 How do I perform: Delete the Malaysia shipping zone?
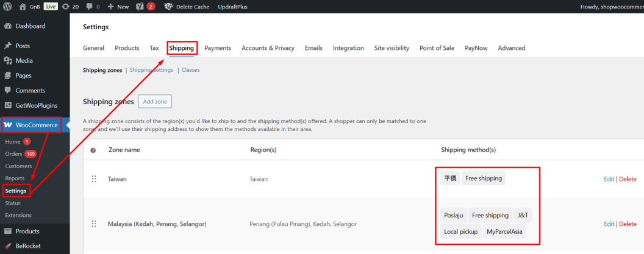tap(628, 224)
